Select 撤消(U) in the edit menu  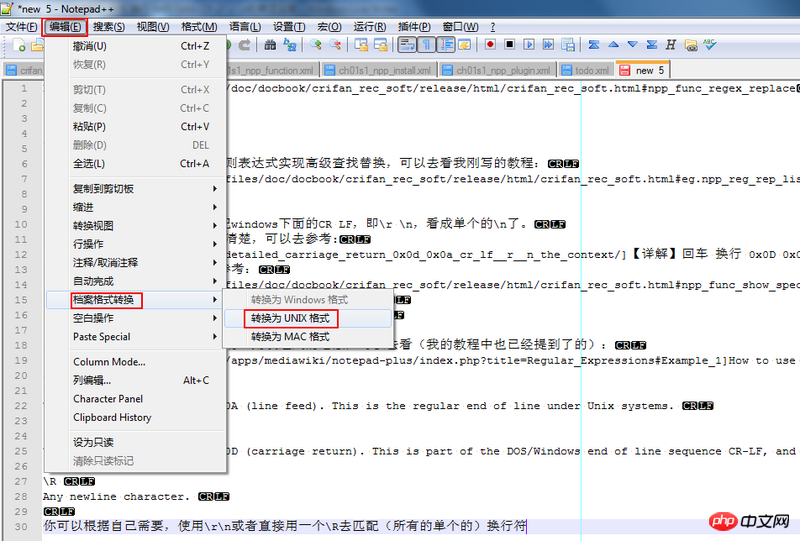[x=136, y=46]
